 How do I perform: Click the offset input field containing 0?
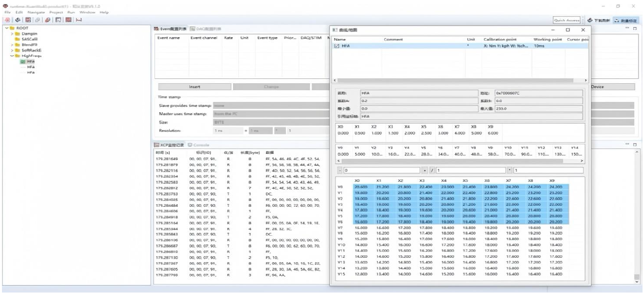382,171
